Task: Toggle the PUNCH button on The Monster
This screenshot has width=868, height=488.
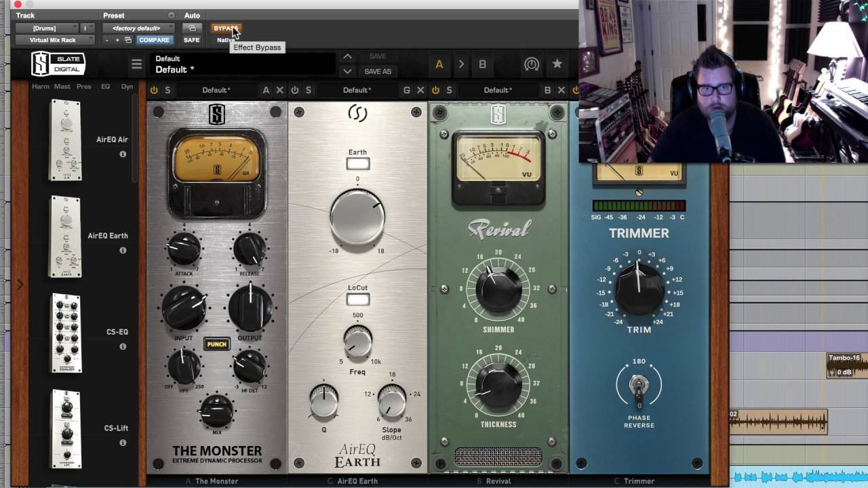Action: 216,344
